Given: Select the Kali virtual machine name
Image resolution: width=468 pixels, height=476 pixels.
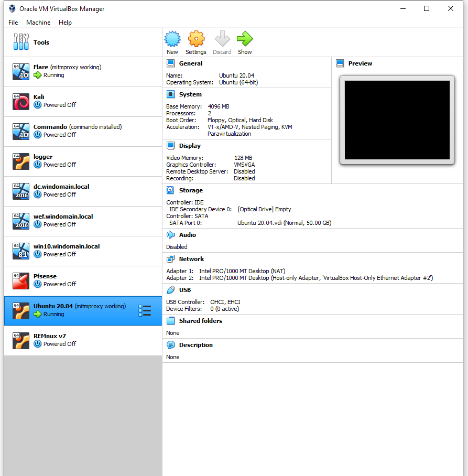Looking at the screenshot, I should 39,97.
